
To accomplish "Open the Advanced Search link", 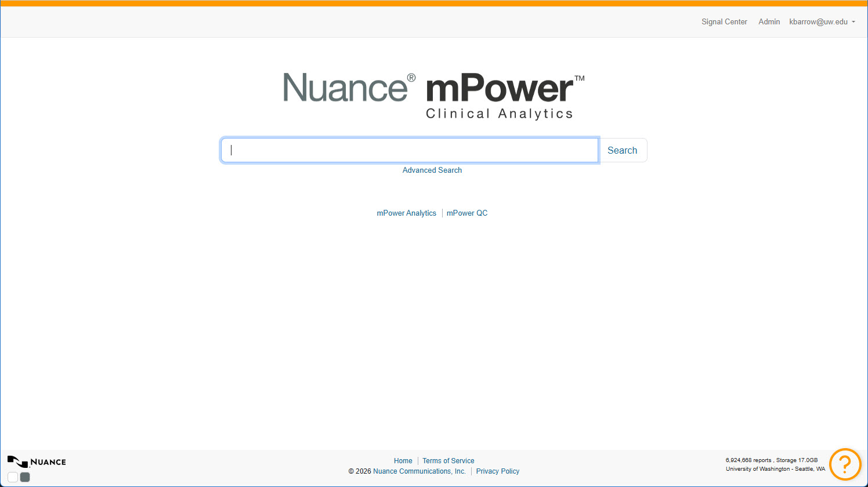I will (x=432, y=170).
